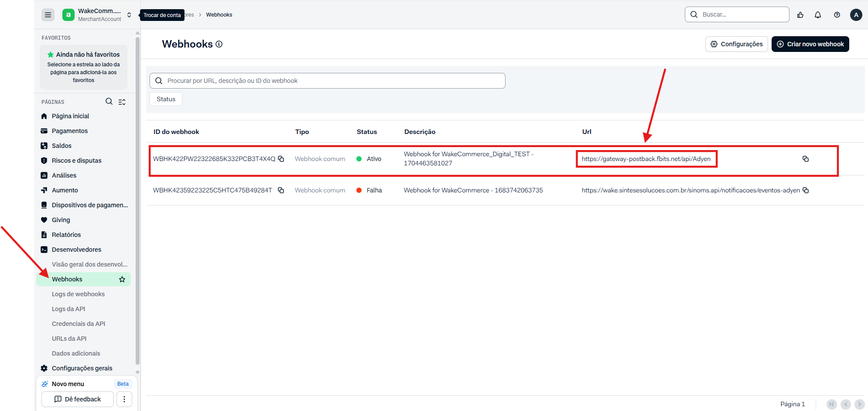Click the Novo menu Beta item

[x=86, y=384]
